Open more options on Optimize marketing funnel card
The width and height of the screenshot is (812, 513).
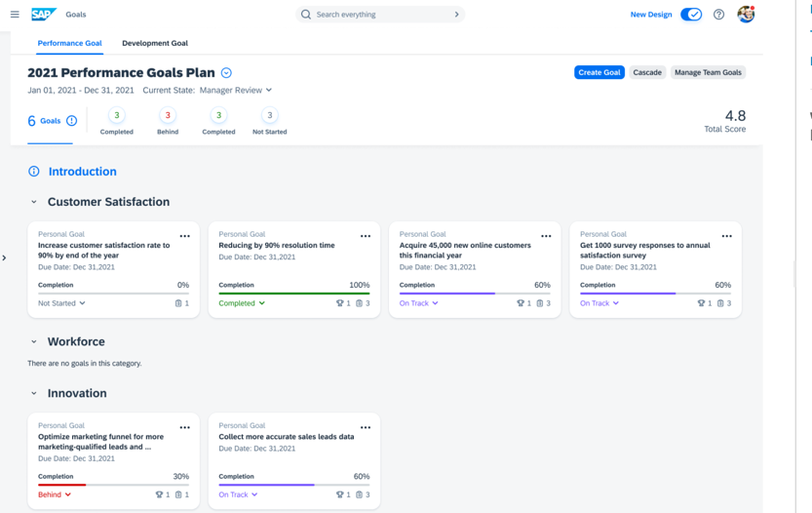click(x=185, y=427)
